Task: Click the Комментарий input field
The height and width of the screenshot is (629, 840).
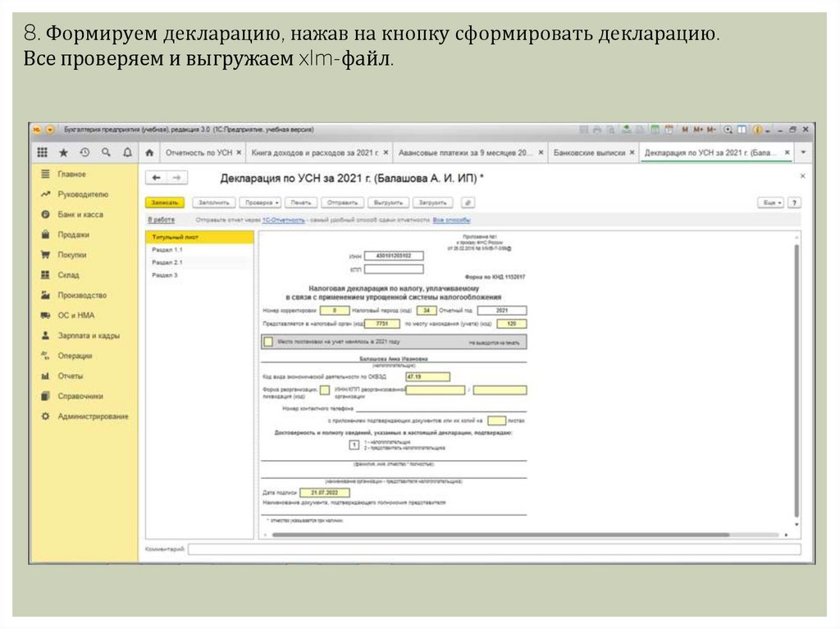Action: [x=492, y=549]
